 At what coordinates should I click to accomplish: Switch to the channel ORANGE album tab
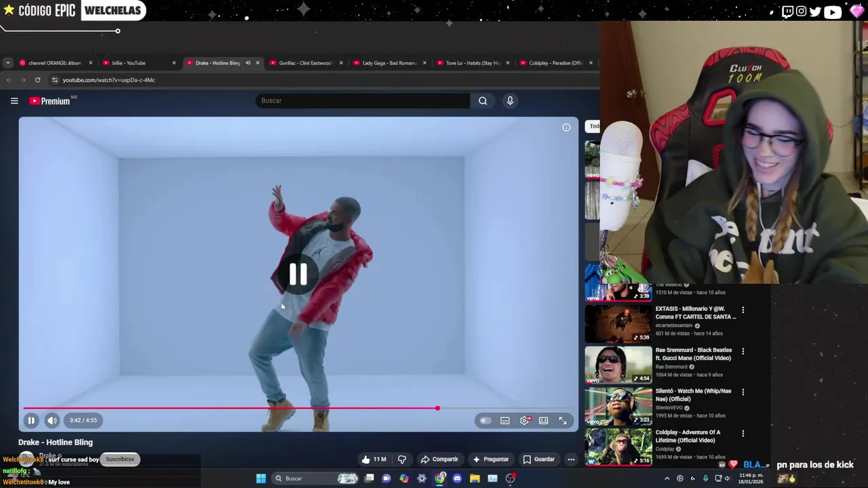[x=54, y=63]
